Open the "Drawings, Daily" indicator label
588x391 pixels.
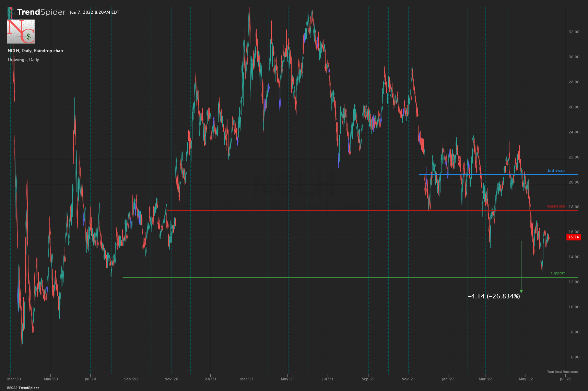[23, 60]
